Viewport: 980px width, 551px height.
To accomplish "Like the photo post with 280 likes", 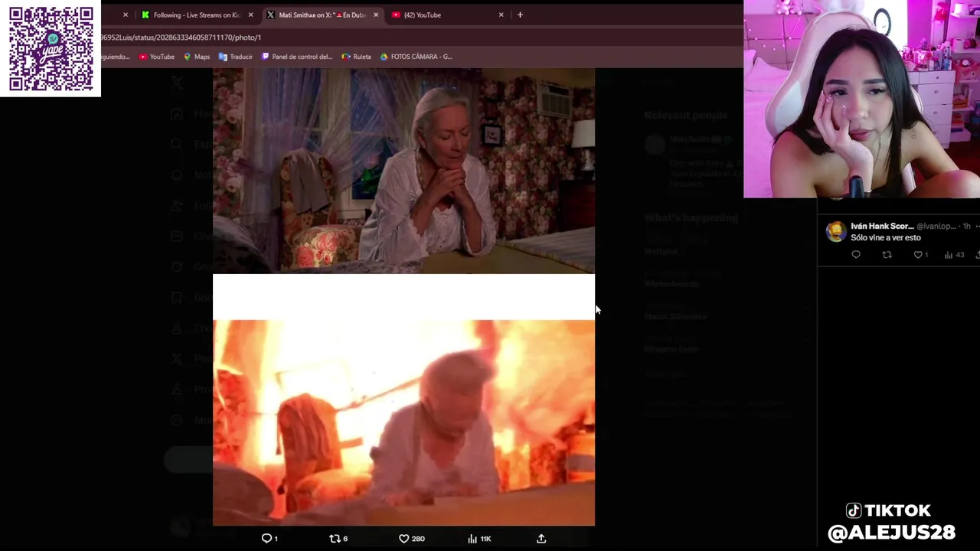I will (411, 539).
